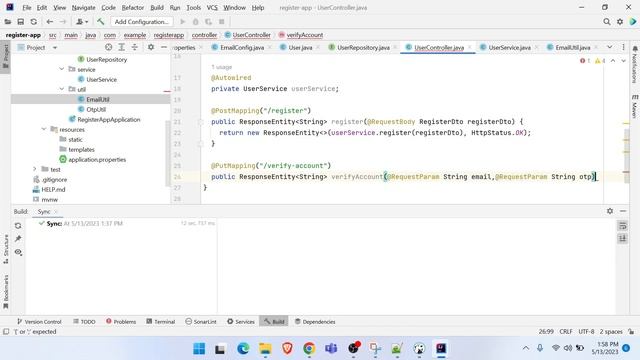Screen dimensions: 640x360
Task: Select OtpUtil in project tree
Action: (x=96, y=109)
